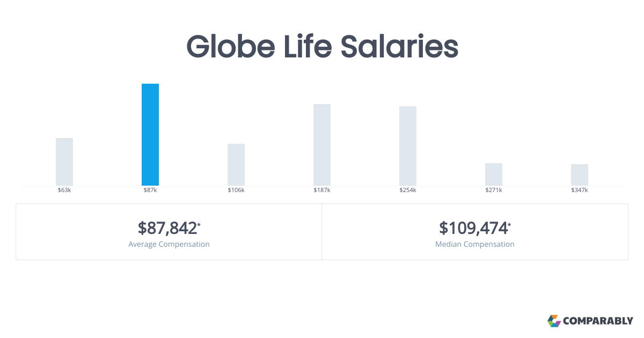Click the short bar above $271k

tap(494, 174)
